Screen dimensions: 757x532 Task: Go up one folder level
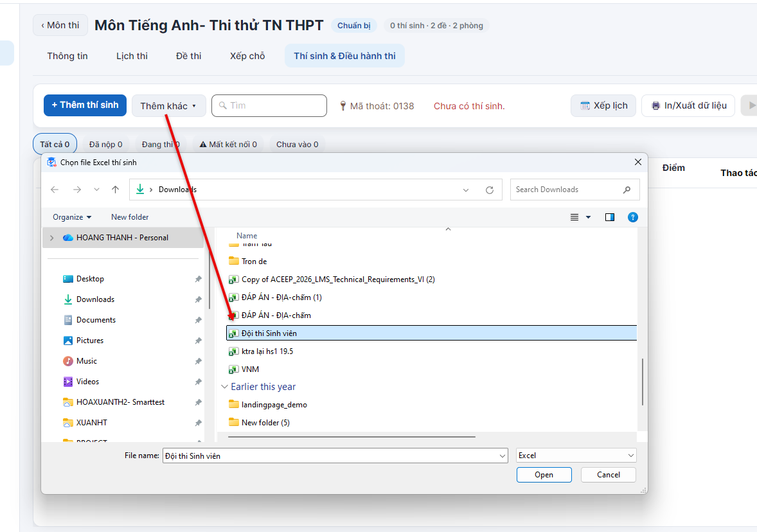[116, 190]
